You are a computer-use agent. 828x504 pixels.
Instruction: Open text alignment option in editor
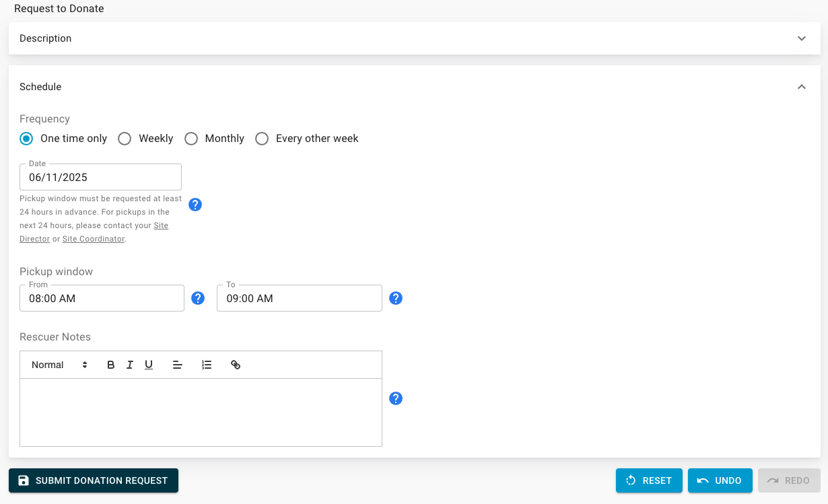tap(178, 365)
